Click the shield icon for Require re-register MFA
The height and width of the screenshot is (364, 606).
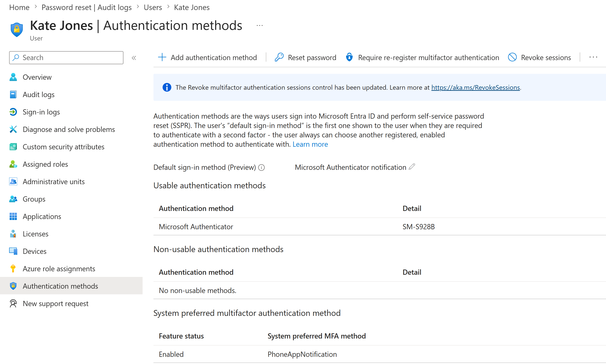coord(349,57)
